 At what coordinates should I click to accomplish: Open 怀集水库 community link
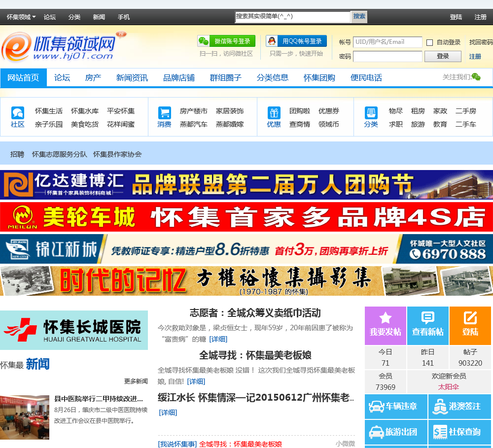[85, 111]
